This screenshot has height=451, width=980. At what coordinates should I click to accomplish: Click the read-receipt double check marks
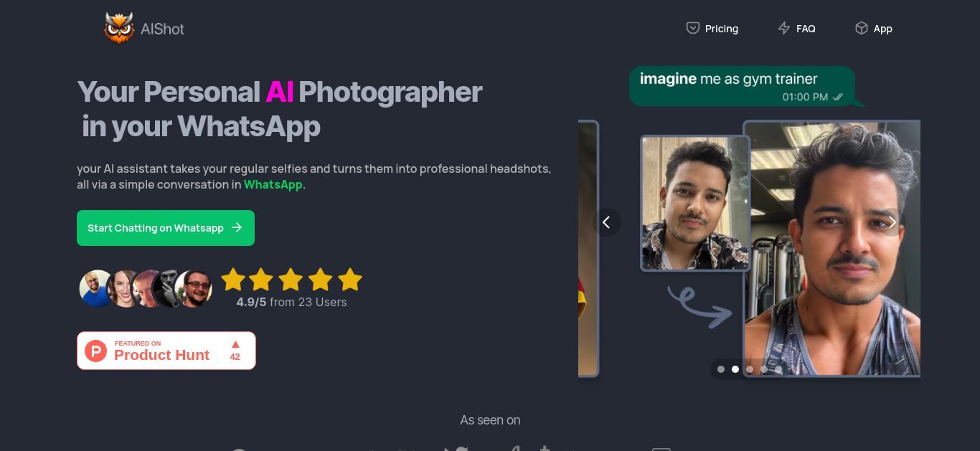[x=838, y=97]
